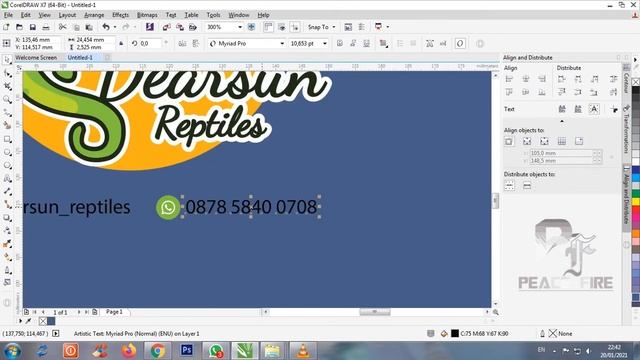Select the Pick tool in the toolbox
Viewport: 640px width, 360px height.
[x=7, y=60]
